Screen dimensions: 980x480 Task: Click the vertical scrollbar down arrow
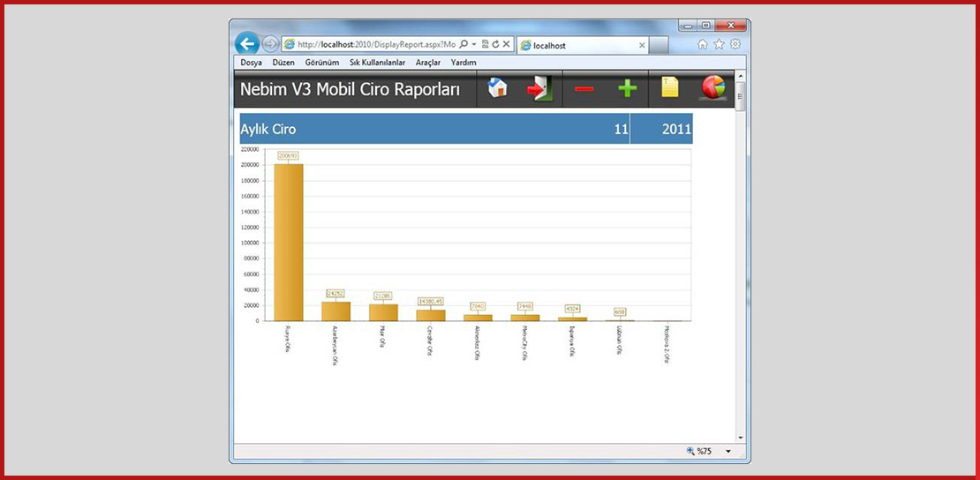pos(740,438)
